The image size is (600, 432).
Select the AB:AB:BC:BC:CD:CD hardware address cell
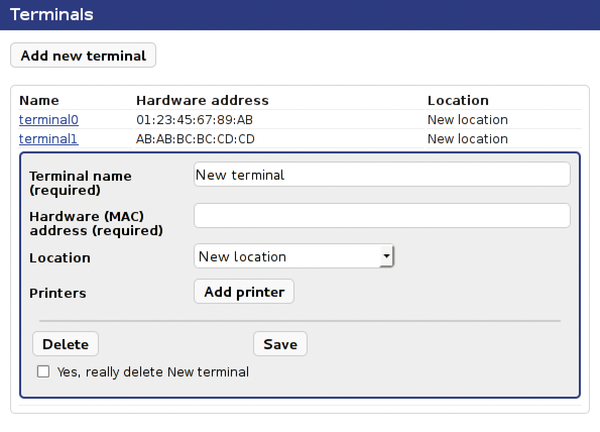coord(195,139)
